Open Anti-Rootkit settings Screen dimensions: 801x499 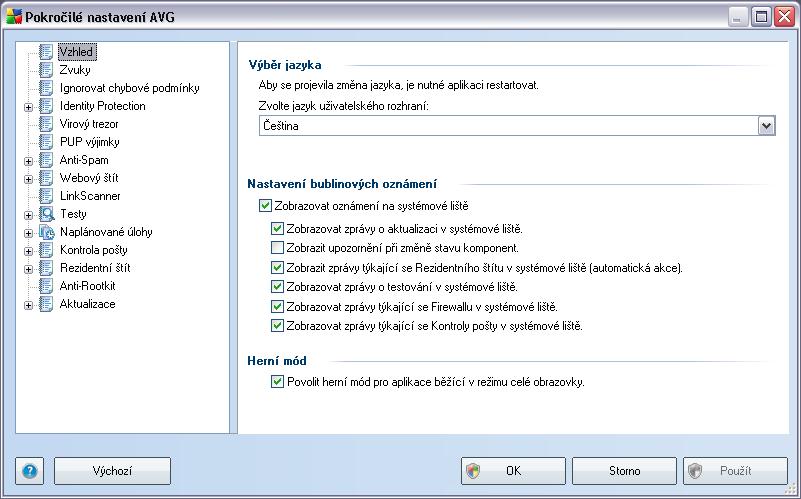pos(87,286)
